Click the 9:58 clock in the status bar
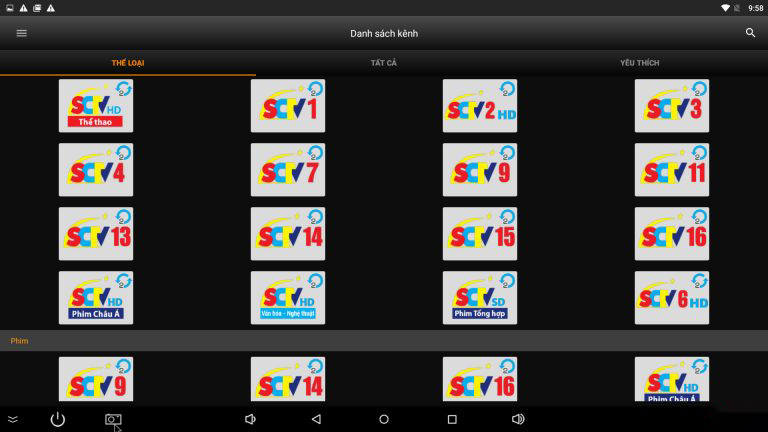Screen dimensions: 768x432 point(755,8)
